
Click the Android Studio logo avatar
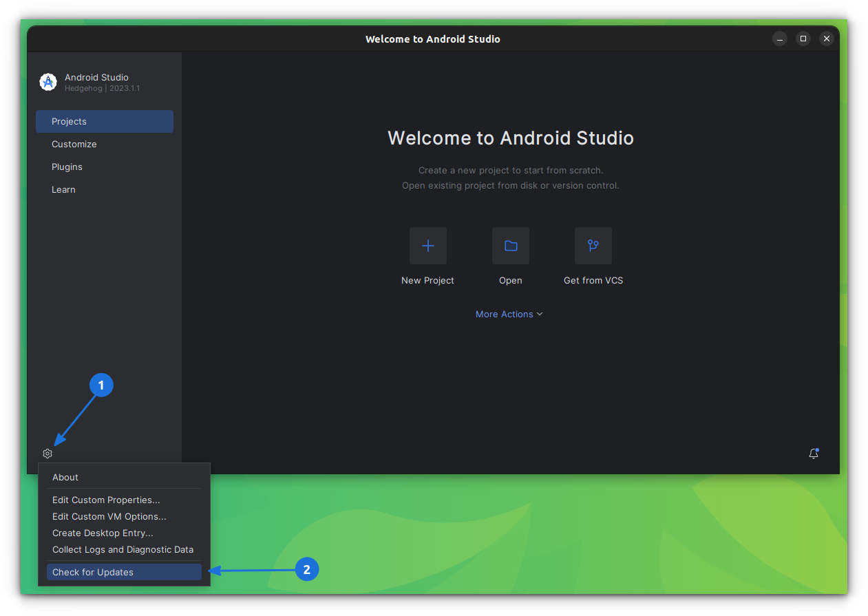(x=47, y=82)
